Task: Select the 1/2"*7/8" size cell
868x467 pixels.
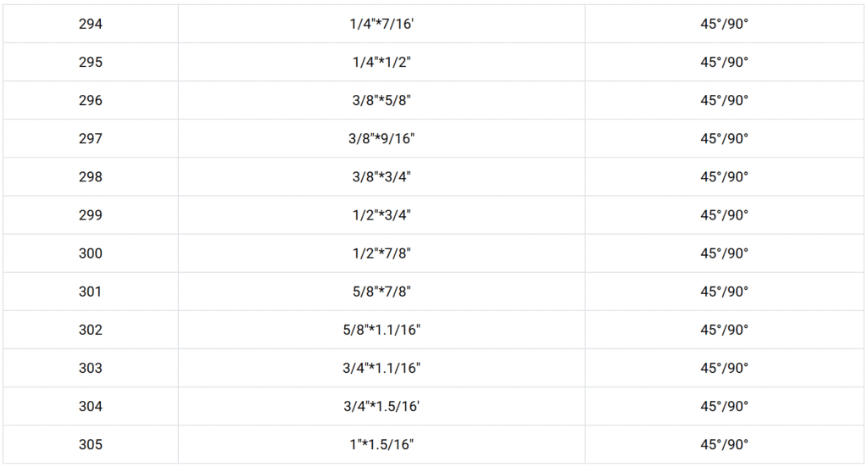Action: pos(381,253)
